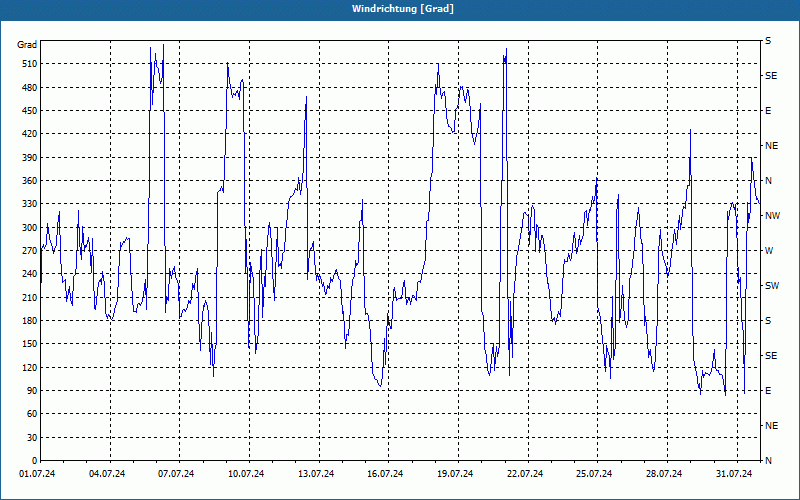
Task: Select the 240 y-axis value
Action: (x=30, y=274)
